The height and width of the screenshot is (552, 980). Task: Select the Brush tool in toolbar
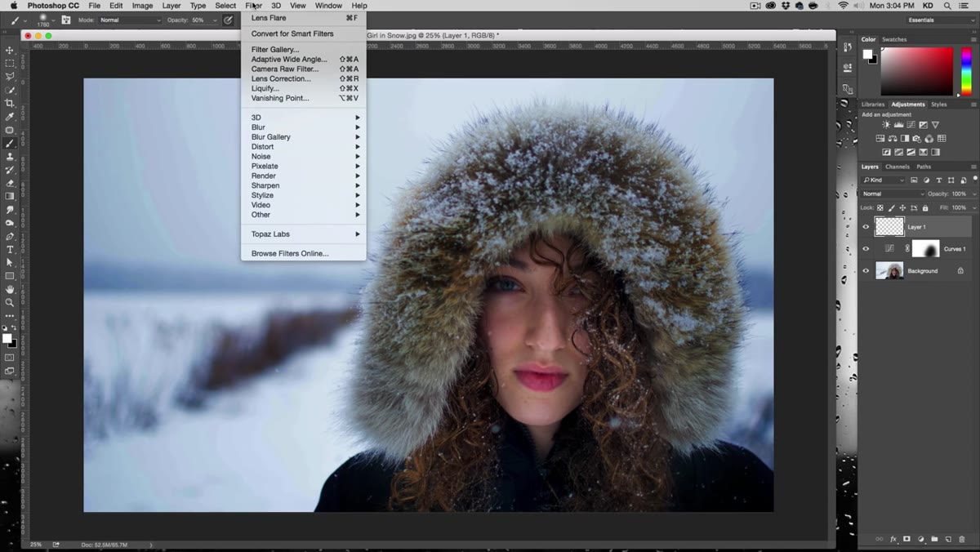pyautogui.click(x=10, y=143)
